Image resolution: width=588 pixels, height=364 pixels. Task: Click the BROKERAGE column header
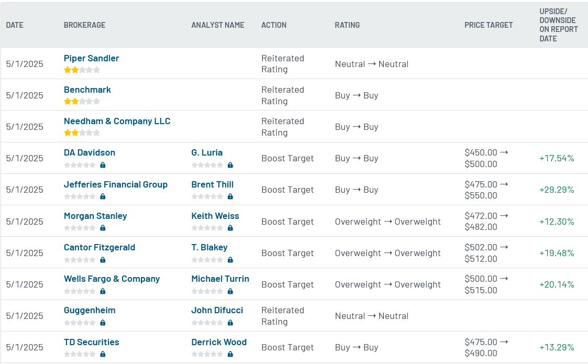pos(84,25)
